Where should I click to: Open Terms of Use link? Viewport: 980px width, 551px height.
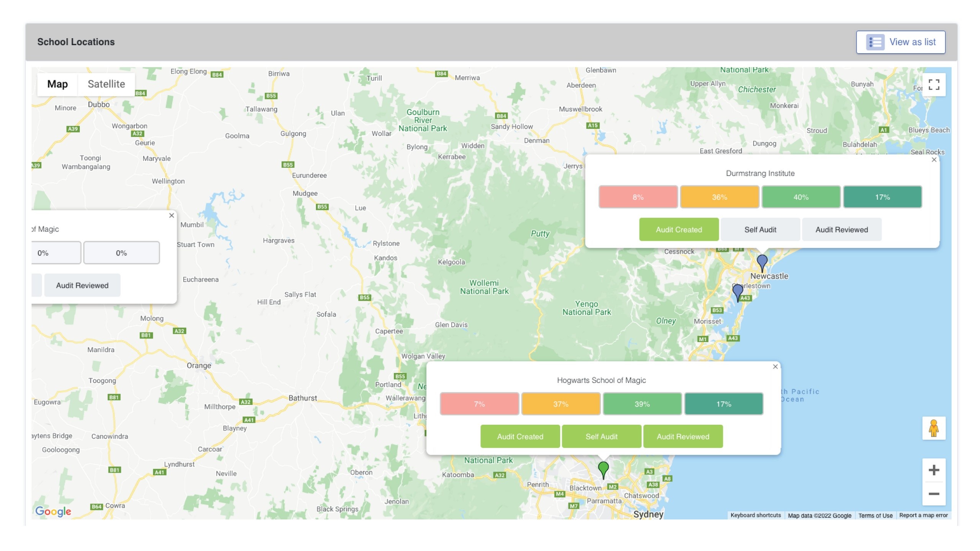point(875,515)
